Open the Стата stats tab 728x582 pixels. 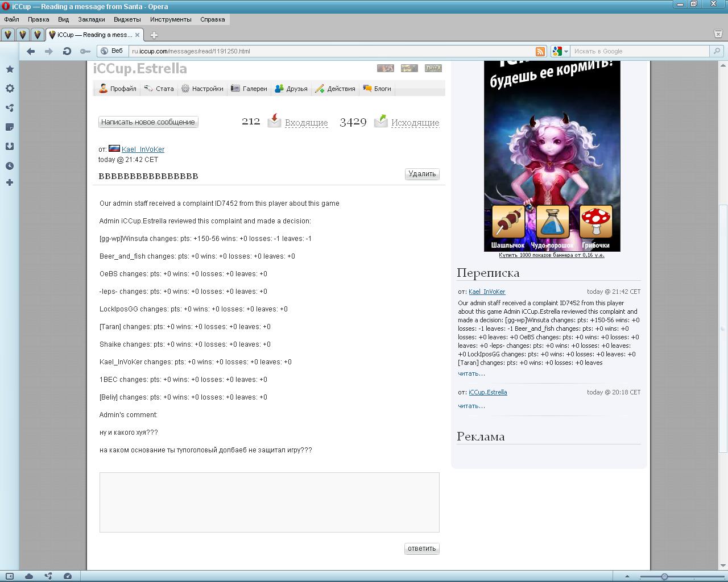tap(159, 89)
